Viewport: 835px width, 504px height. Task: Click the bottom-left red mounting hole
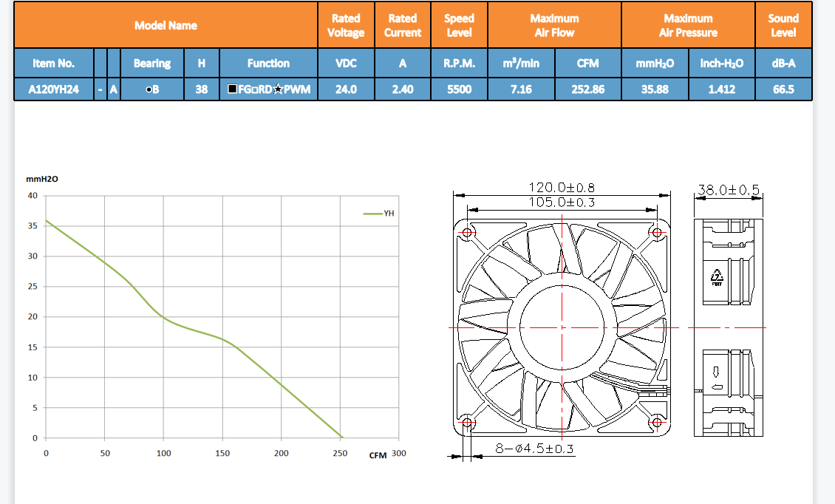[x=467, y=423]
